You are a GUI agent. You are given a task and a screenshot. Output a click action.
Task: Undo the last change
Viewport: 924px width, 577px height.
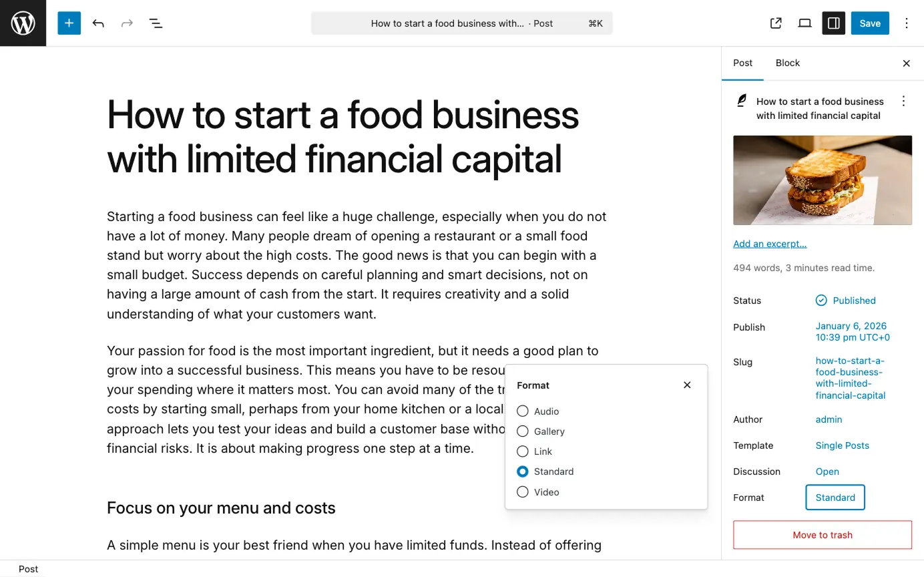(98, 23)
